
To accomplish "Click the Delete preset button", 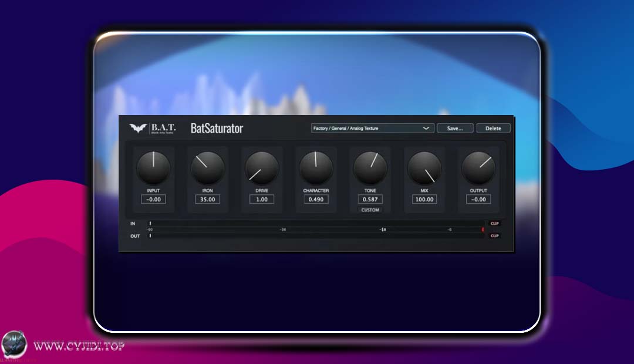I will 493,128.
